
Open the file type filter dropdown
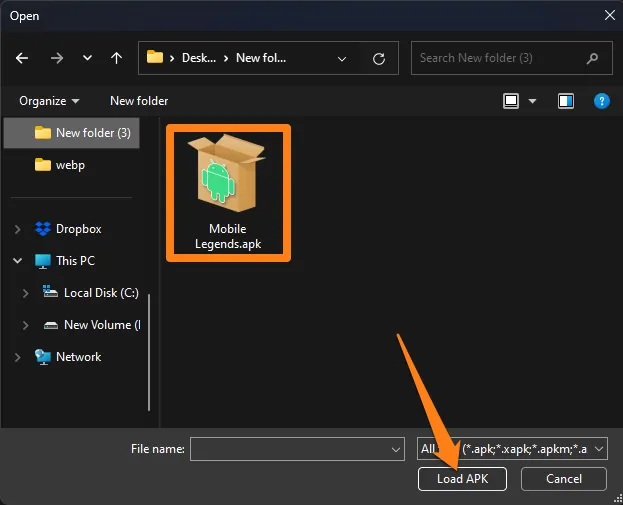coord(512,449)
